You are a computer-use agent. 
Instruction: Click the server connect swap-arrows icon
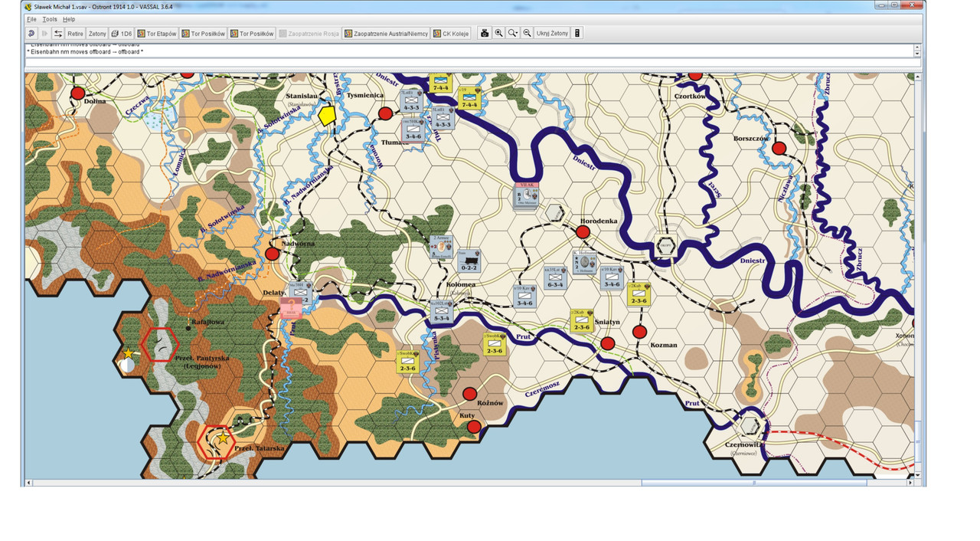tap(57, 34)
